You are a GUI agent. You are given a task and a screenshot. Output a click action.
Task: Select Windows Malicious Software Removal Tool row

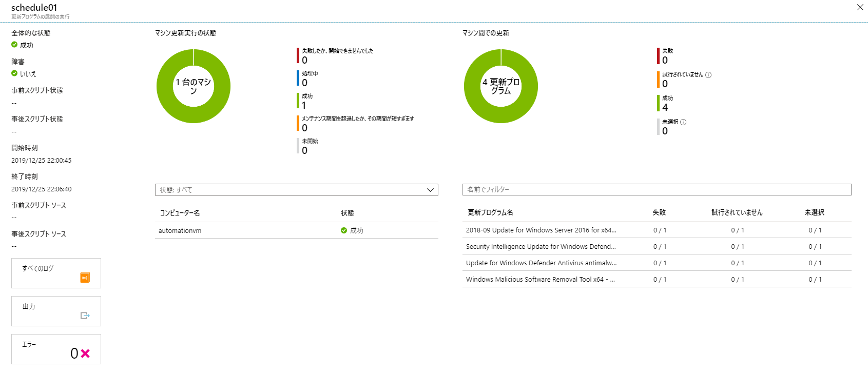point(540,280)
